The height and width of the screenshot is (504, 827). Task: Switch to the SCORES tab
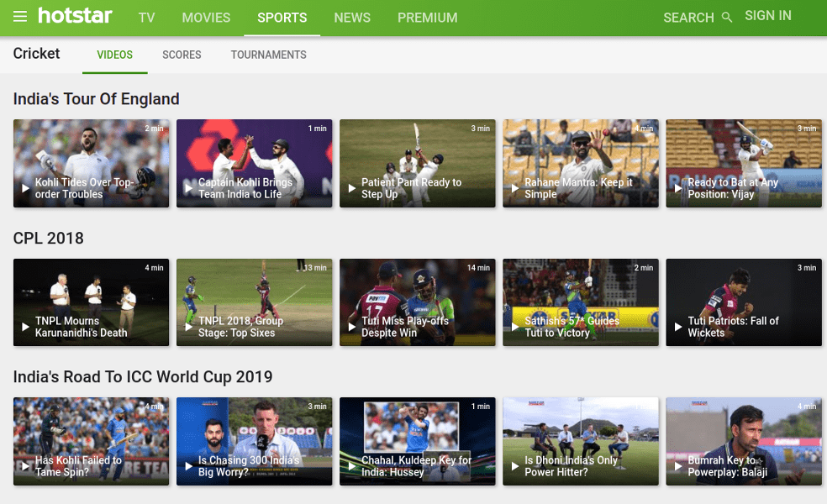tap(182, 55)
